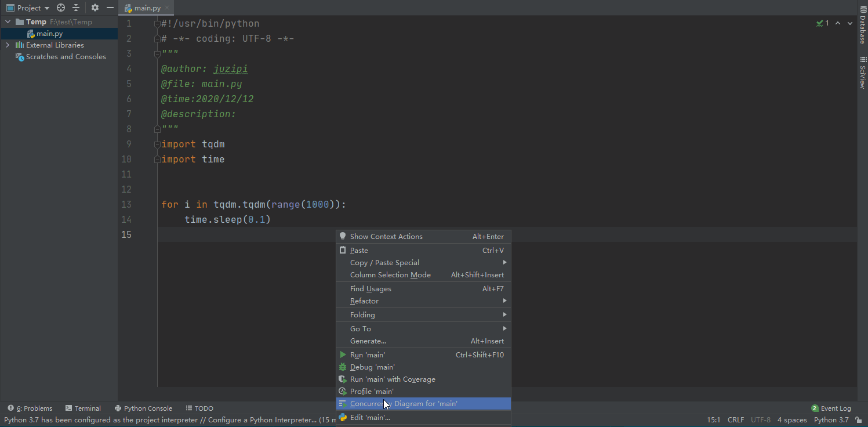
Task: Collapse the shebang comment fold at line 1
Action: (x=157, y=24)
